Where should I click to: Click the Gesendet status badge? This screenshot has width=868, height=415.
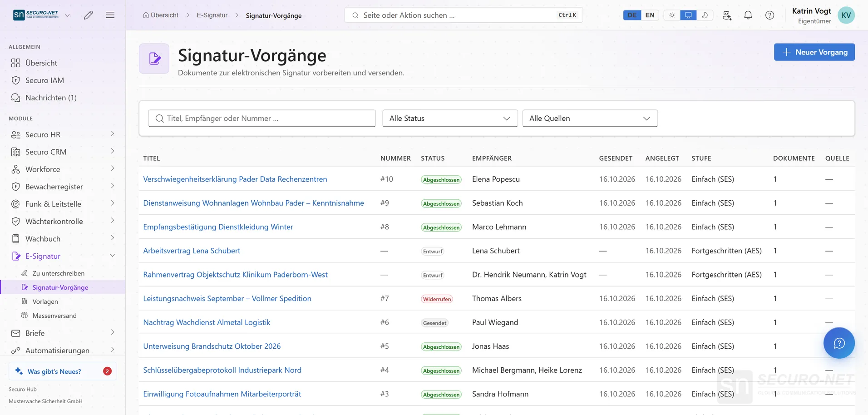[434, 323]
